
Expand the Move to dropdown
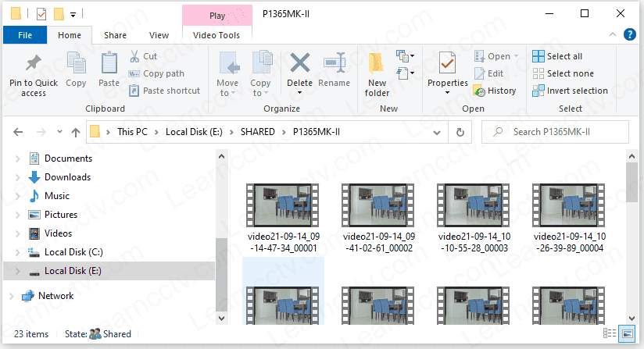(x=227, y=93)
